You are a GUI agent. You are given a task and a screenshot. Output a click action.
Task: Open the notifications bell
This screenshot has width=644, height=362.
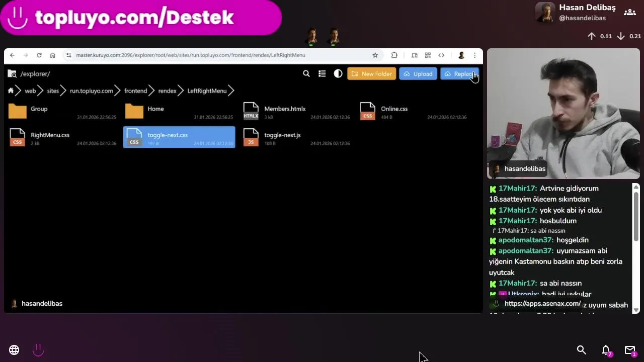606,350
